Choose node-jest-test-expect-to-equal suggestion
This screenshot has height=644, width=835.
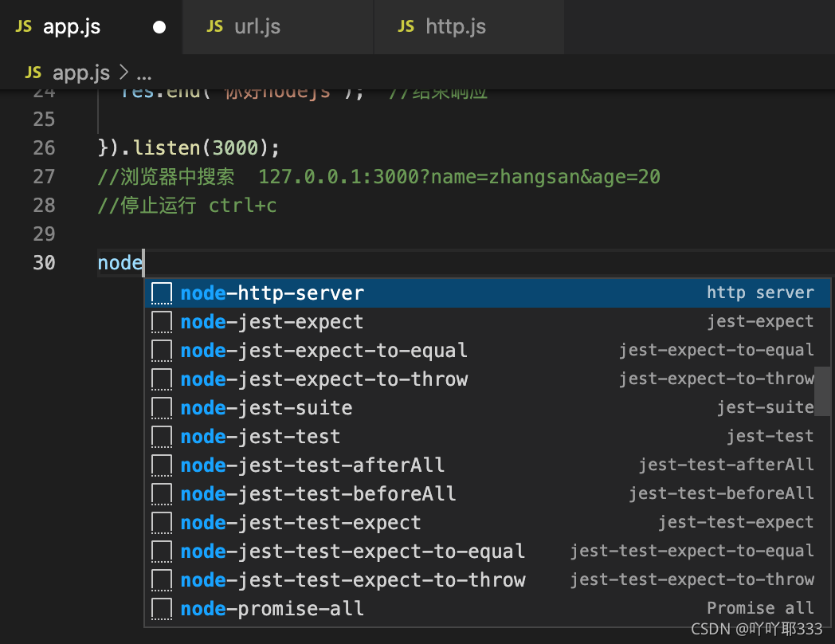pyautogui.click(x=488, y=552)
